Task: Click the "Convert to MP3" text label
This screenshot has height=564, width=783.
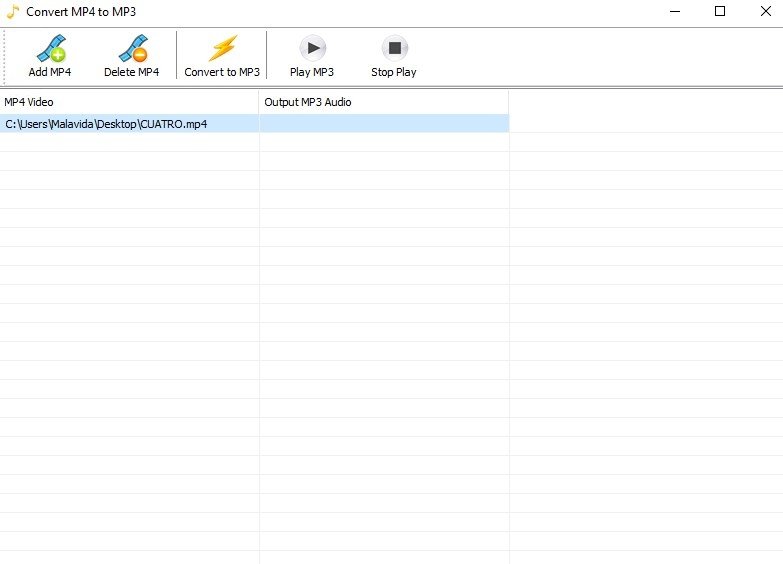Action: (x=222, y=72)
